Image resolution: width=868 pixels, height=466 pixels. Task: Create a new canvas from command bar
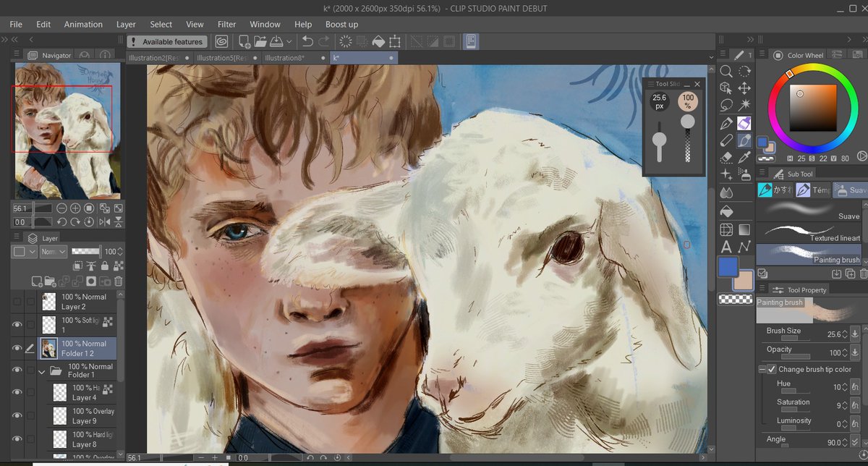point(244,41)
